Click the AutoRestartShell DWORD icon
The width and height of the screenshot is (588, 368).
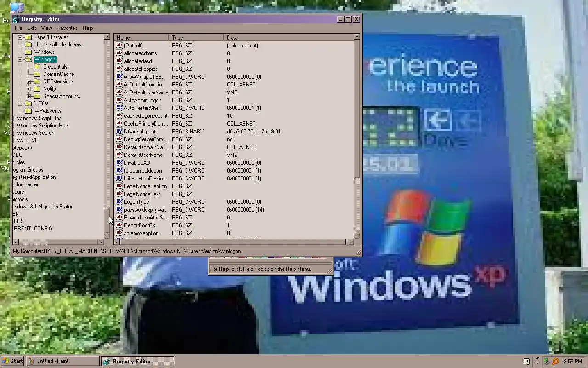(119, 108)
